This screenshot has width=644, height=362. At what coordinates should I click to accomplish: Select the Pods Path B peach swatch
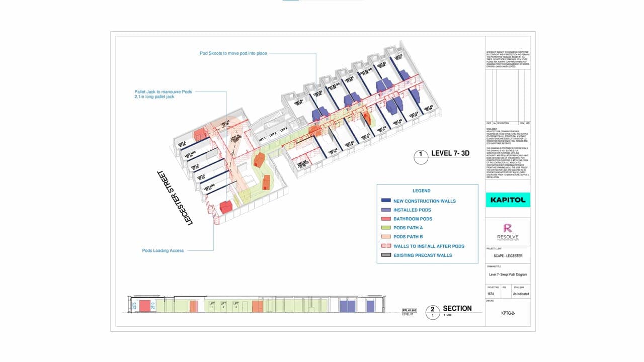tap(385, 237)
